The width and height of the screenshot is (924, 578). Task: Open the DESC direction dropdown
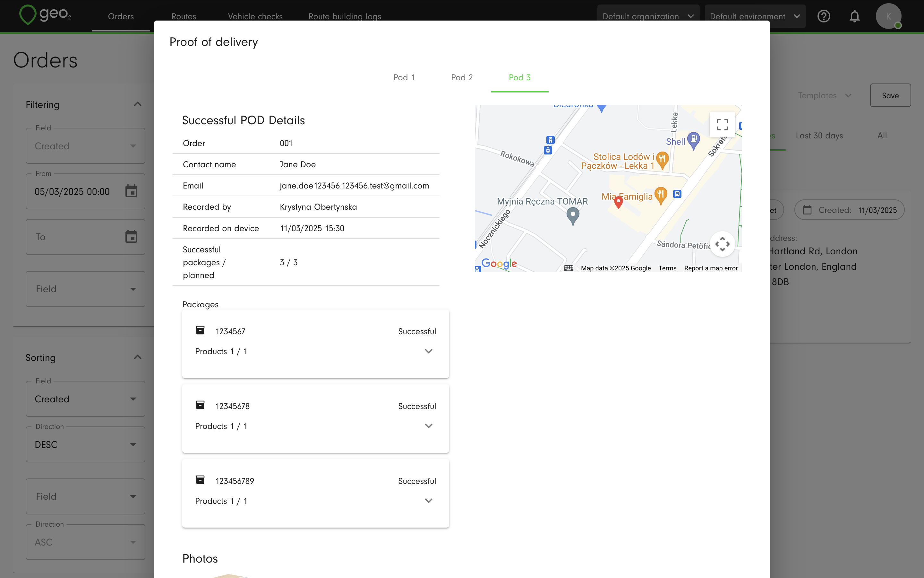(x=86, y=444)
